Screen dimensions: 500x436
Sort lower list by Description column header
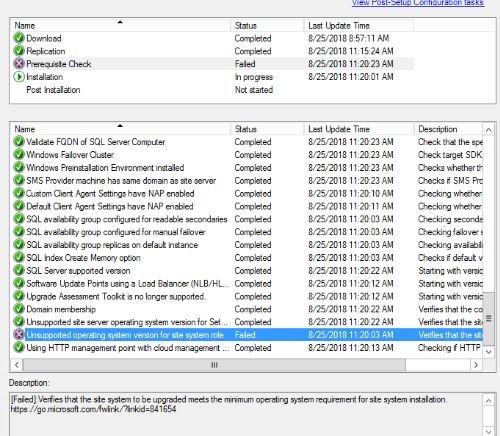pos(448,129)
